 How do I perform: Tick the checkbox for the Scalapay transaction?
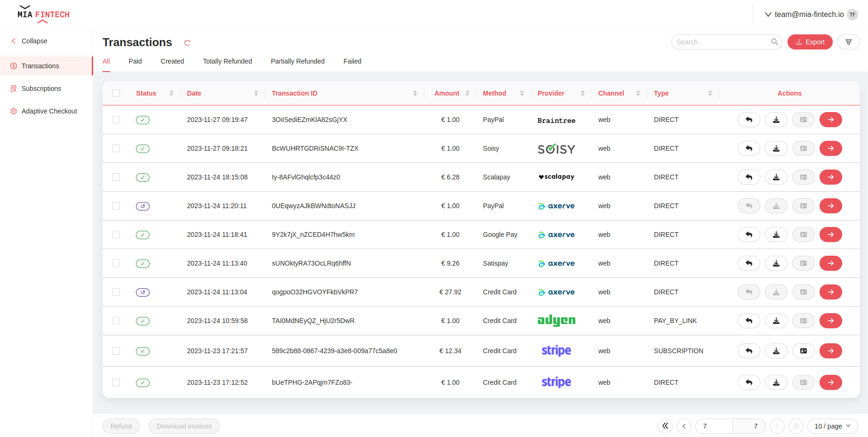116,177
